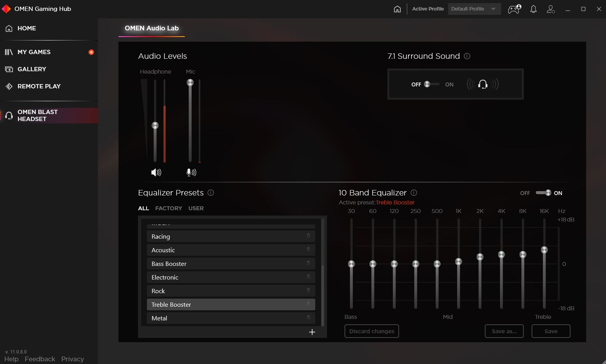Click lock icon on Bass Booster preset
Screen dimensions: 606x364
tap(308, 263)
